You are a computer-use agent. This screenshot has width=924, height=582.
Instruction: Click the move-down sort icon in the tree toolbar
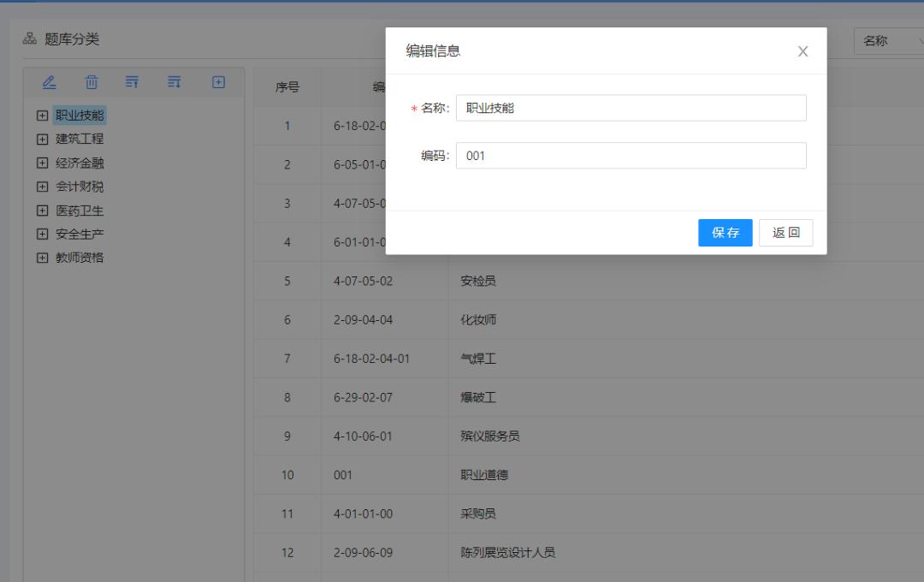click(x=174, y=82)
